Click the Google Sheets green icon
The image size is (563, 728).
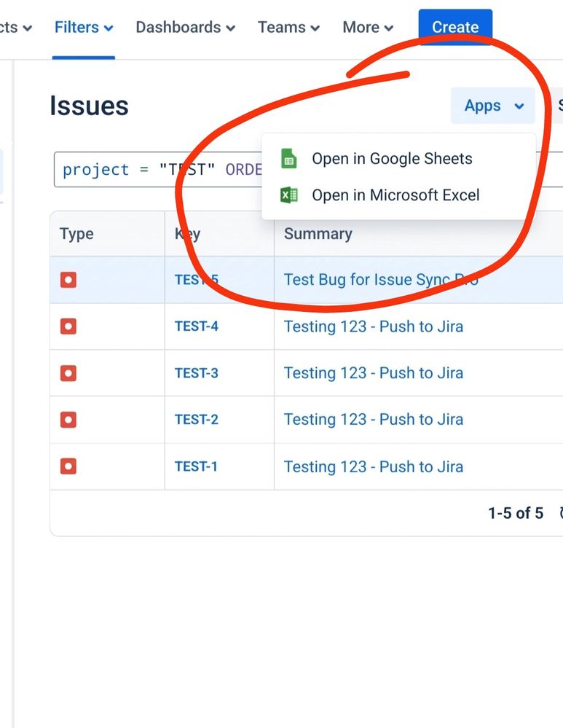coord(288,159)
